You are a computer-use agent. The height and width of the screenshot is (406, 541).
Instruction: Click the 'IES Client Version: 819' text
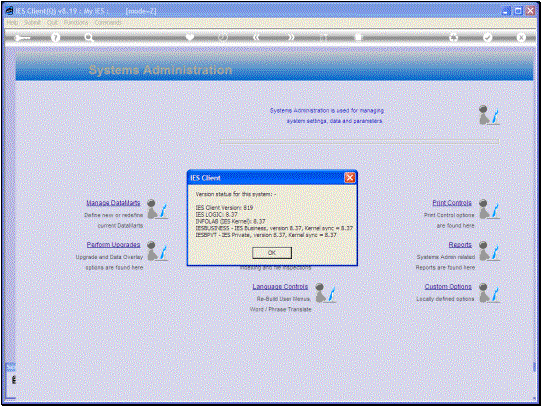click(224, 207)
